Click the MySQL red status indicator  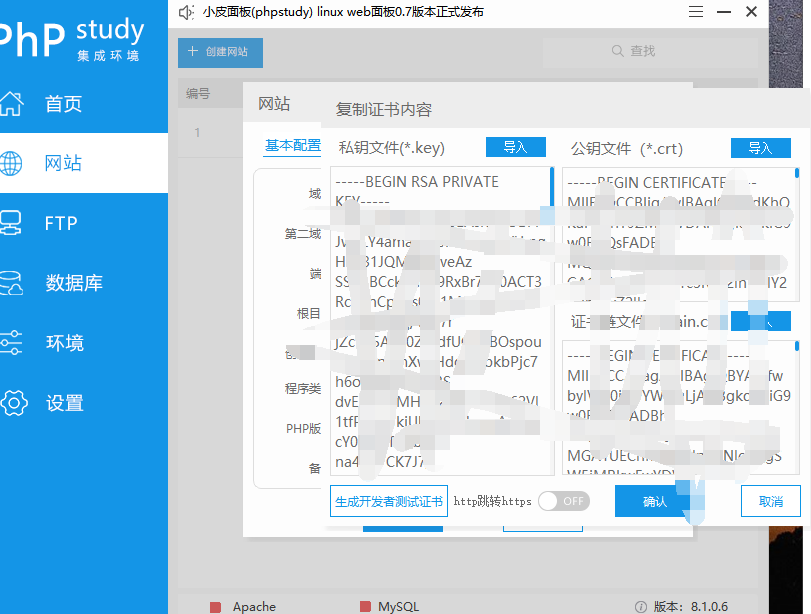[x=365, y=606]
